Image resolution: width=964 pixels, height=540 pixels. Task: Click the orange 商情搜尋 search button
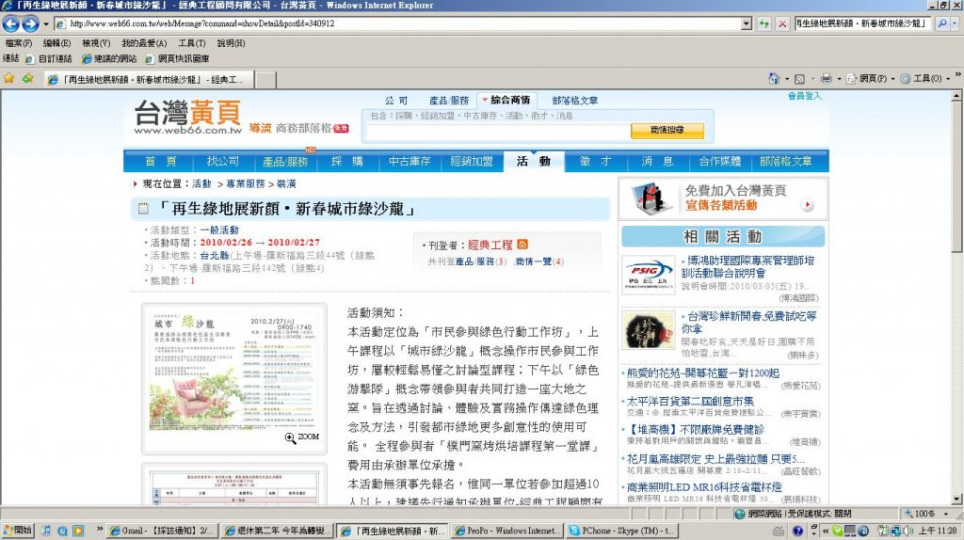click(667, 130)
